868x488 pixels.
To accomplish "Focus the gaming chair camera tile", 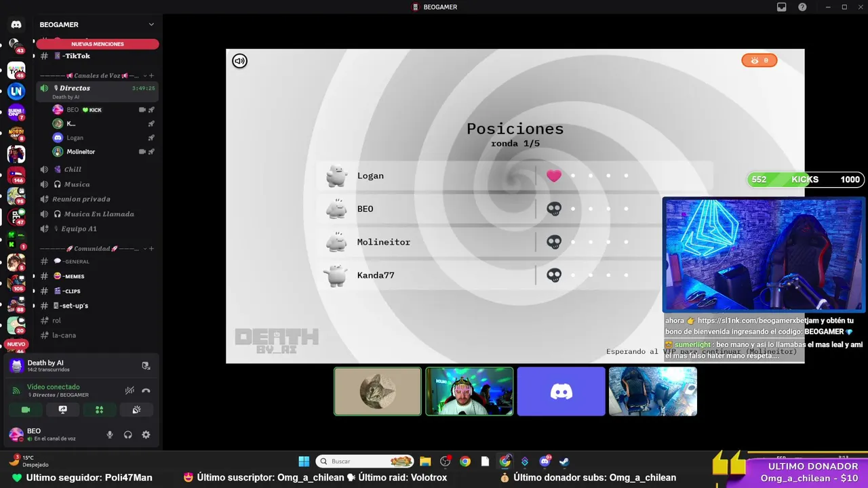I will tap(652, 391).
